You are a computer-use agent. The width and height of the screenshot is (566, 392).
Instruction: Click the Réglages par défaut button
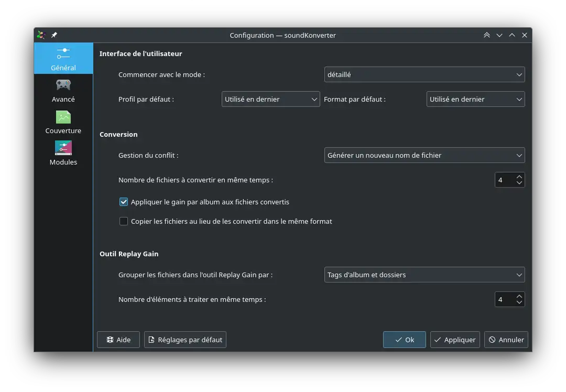pyautogui.click(x=185, y=340)
